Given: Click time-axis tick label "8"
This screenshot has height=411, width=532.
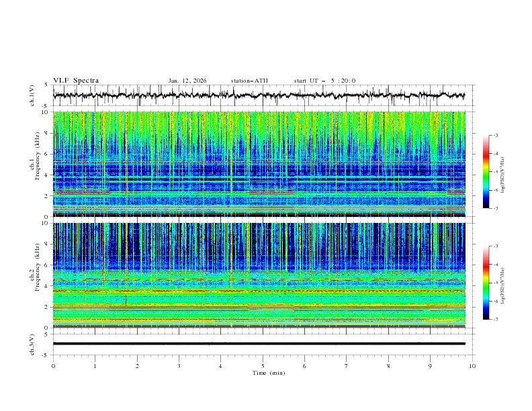Looking at the screenshot, I should [x=388, y=366].
